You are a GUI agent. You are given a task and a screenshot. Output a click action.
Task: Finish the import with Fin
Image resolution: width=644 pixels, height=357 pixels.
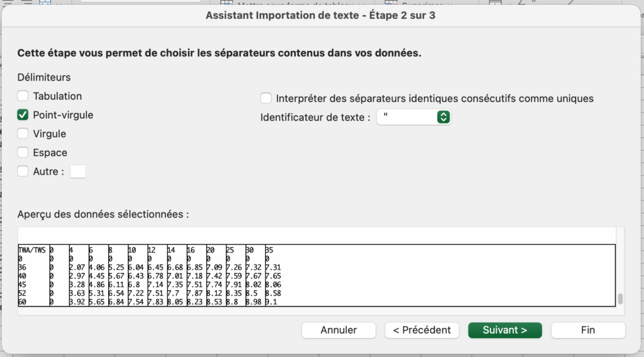[588, 330]
